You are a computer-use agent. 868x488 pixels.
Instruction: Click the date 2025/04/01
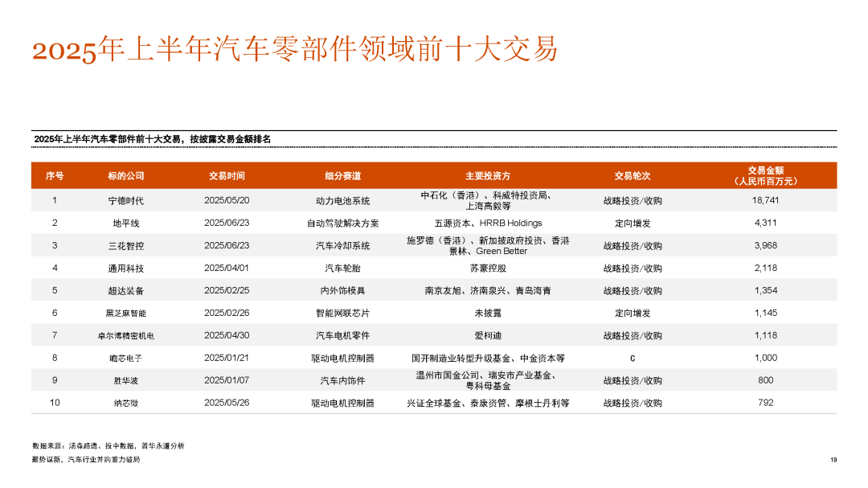pyautogui.click(x=227, y=268)
